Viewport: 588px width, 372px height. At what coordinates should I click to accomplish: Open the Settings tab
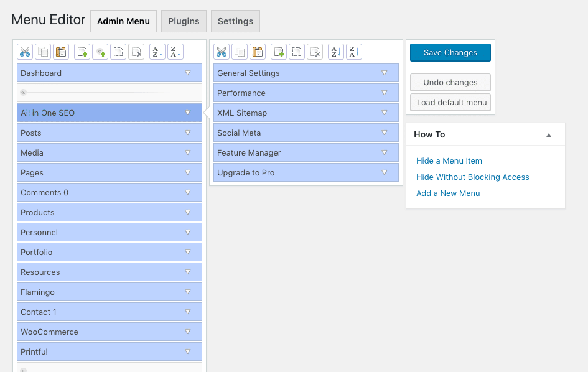(x=235, y=21)
